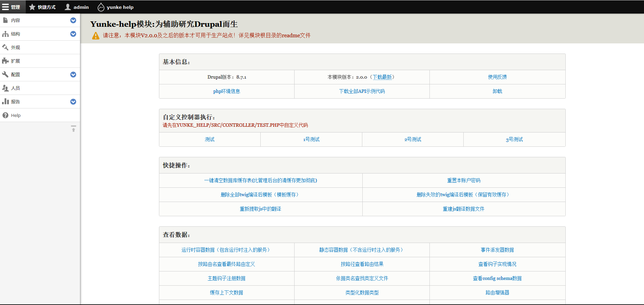
Task: Open 类型化数据类型 link
Action: click(x=362, y=292)
